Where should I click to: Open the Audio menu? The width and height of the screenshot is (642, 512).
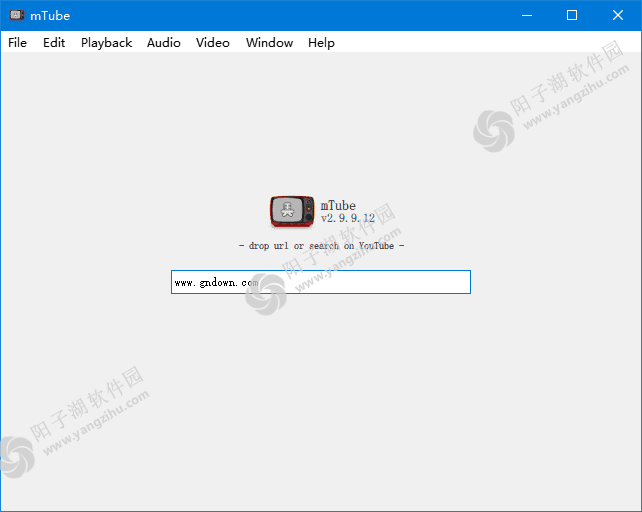pos(164,43)
